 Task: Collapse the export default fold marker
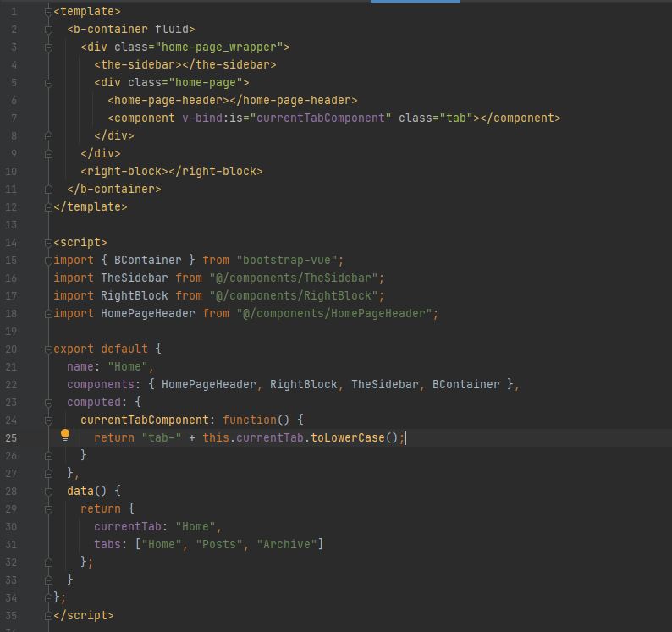point(48,349)
